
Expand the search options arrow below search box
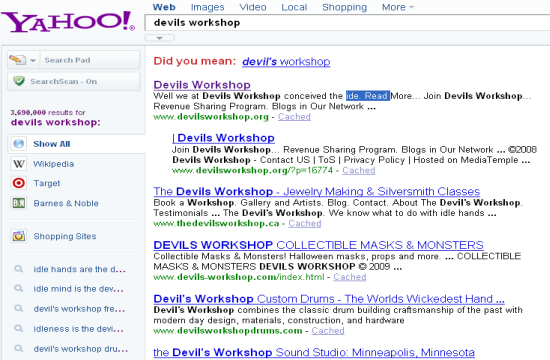point(160,38)
